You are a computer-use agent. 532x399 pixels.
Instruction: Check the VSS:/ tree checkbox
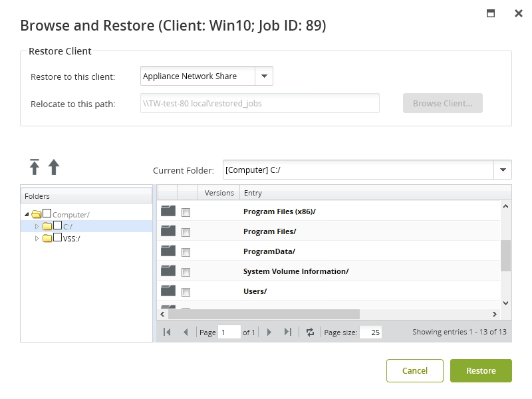[58, 237]
